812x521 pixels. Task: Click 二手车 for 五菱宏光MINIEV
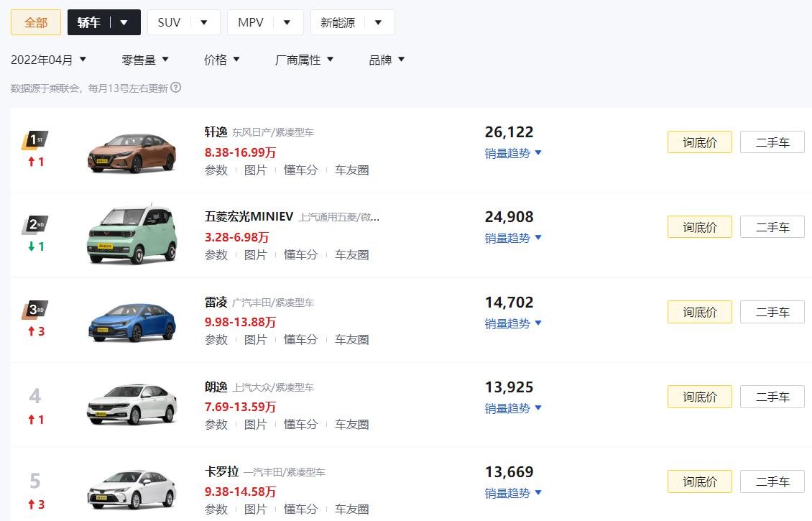(x=772, y=227)
